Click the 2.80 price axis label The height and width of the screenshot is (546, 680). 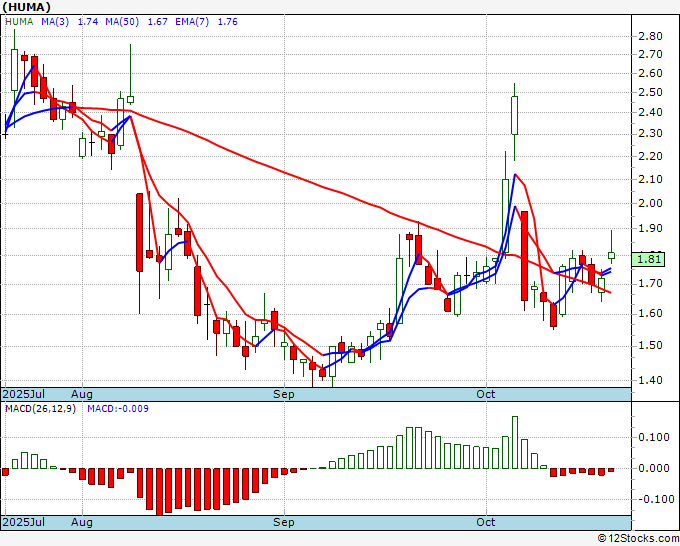click(x=650, y=36)
